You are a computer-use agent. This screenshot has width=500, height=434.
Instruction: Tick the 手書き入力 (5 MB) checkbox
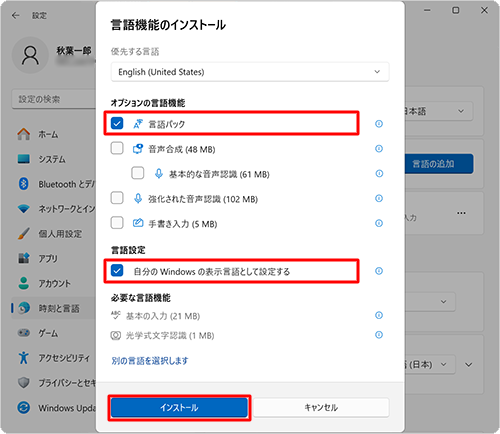pos(117,223)
